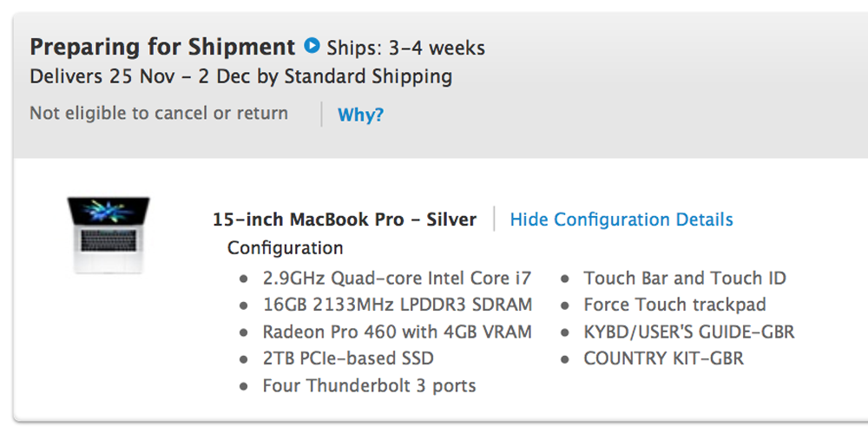Click the Force Touch trackpad item
Image resolution: width=868 pixels, height=433 pixels.
676,305
